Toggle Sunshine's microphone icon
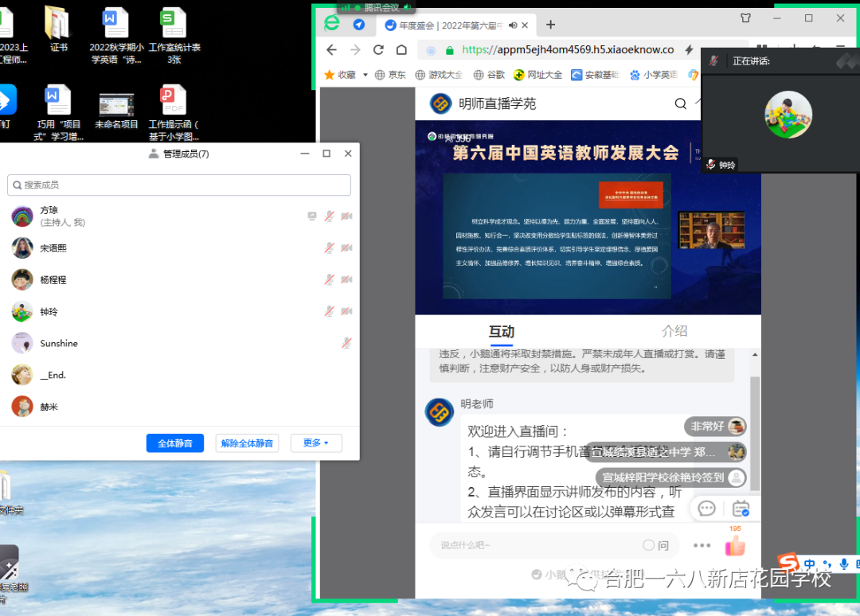 pos(346,344)
